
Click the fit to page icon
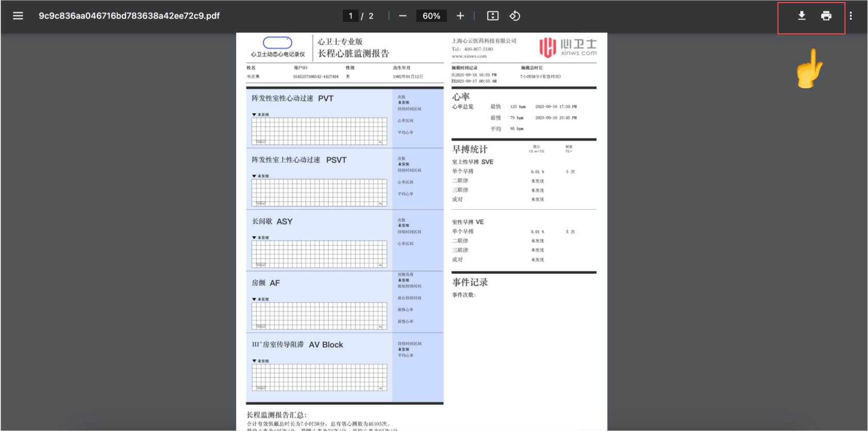click(493, 16)
